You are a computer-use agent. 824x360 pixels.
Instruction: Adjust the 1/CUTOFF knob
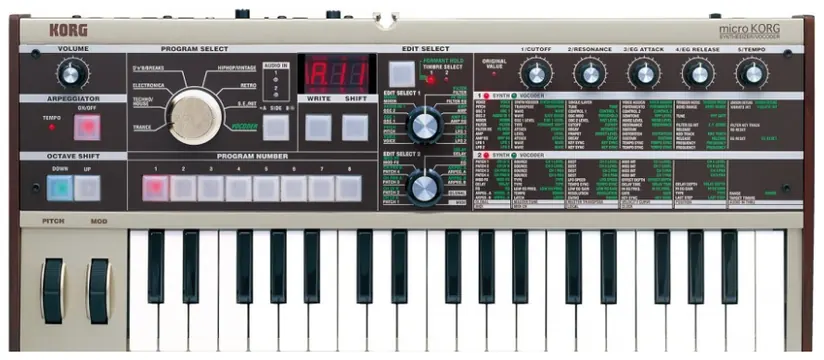tap(536, 74)
